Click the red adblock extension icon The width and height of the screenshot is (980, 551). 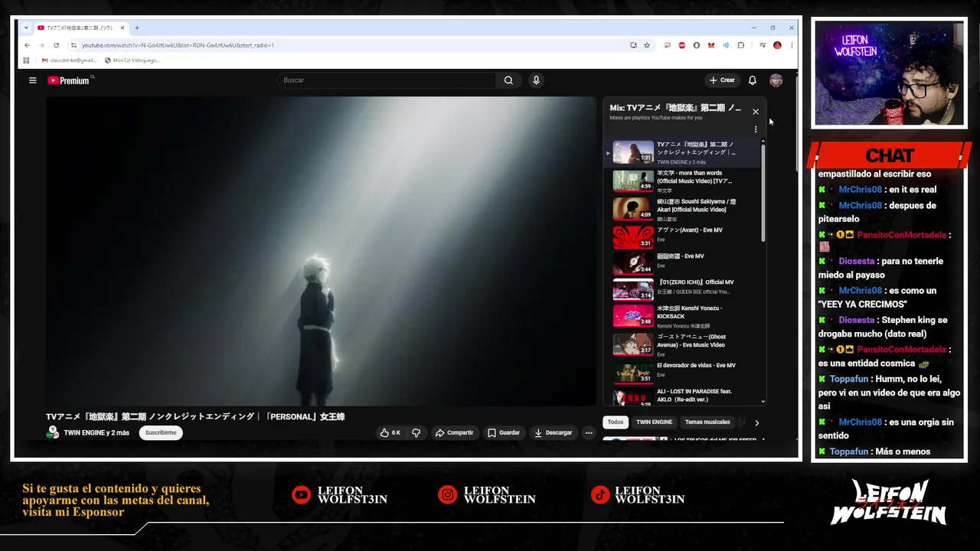[x=682, y=45]
